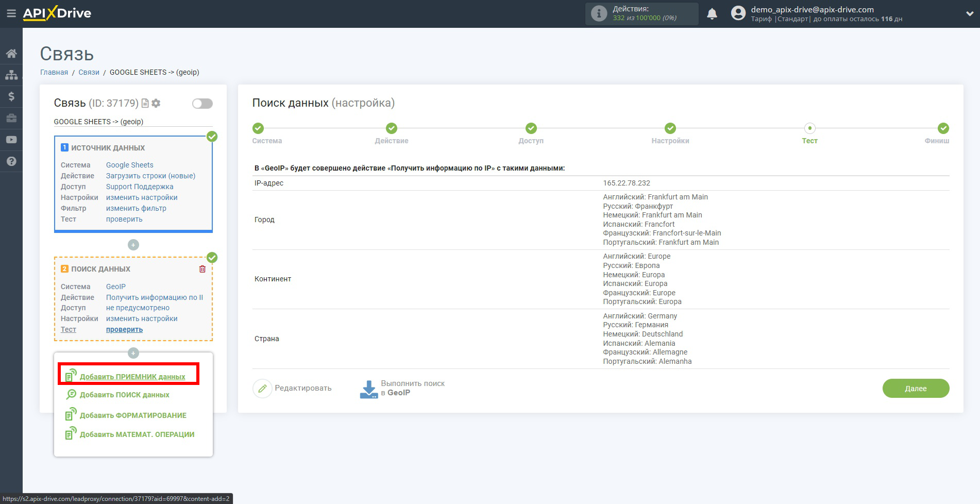Image resolution: width=980 pixels, height=504 pixels.
Task: Click the pencil edit icon
Action: click(262, 388)
